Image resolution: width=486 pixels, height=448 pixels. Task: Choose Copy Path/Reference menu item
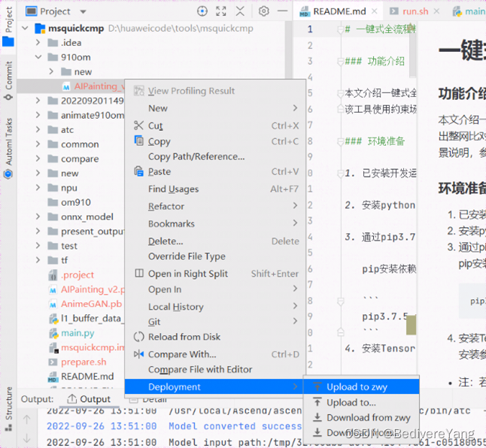click(215, 156)
